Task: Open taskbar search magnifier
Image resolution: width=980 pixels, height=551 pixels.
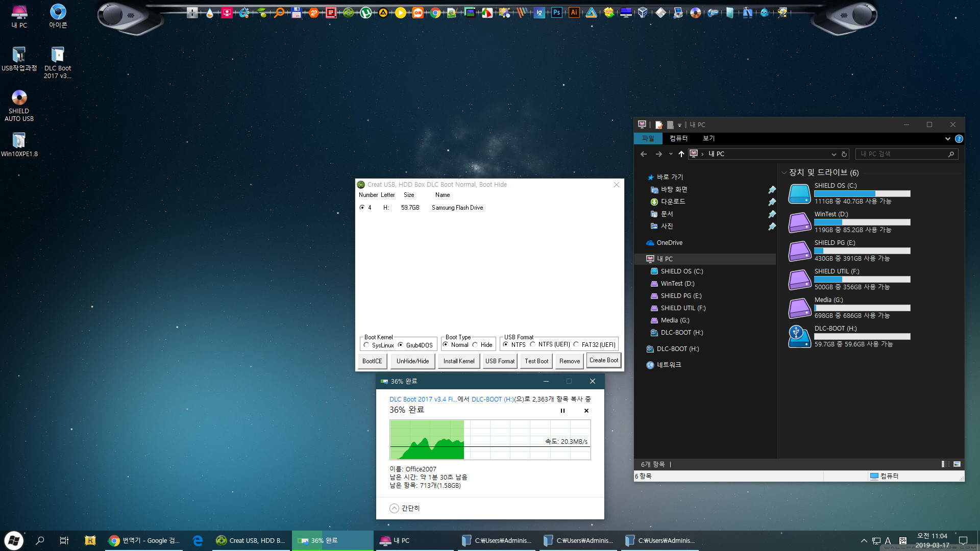Action: (x=40, y=541)
